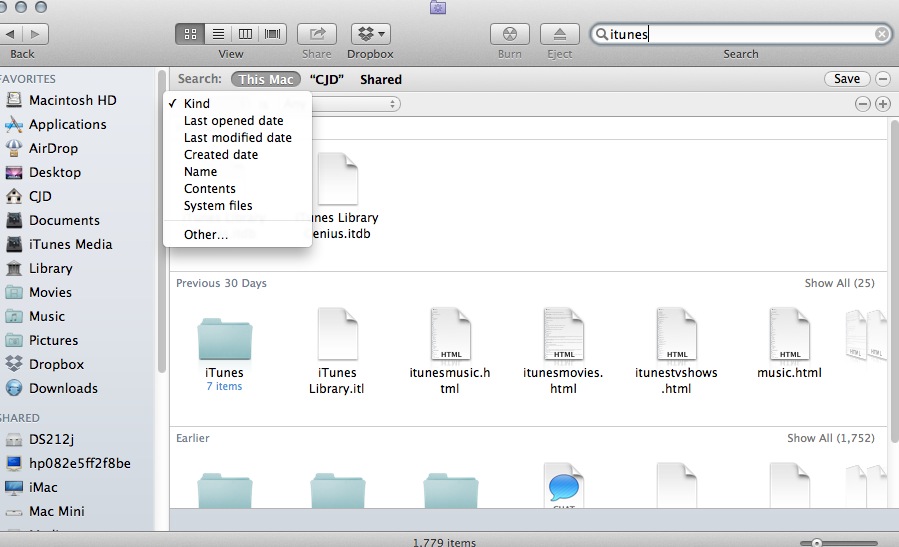Choose Contents criterion

[x=237, y=189]
